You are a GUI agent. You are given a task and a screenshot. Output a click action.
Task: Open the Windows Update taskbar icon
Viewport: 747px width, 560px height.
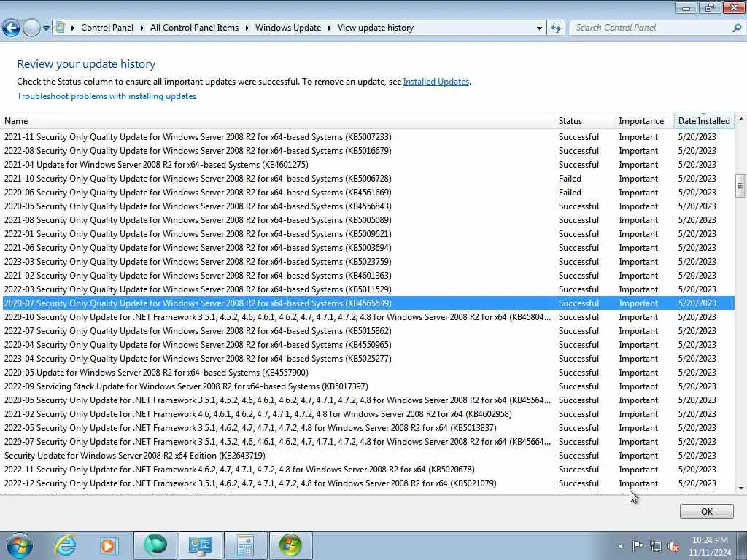click(290, 545)
